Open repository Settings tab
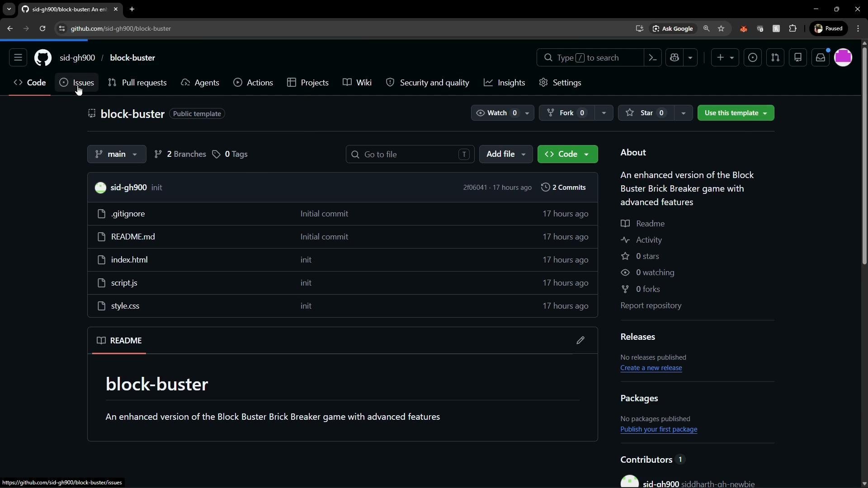Image resolution: width=868 pixels, height=488 pixels. [x=560, y=83]
